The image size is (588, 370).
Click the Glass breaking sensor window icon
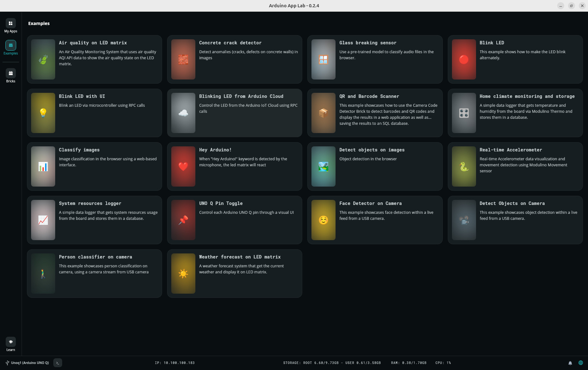click(x=323, y=59)
